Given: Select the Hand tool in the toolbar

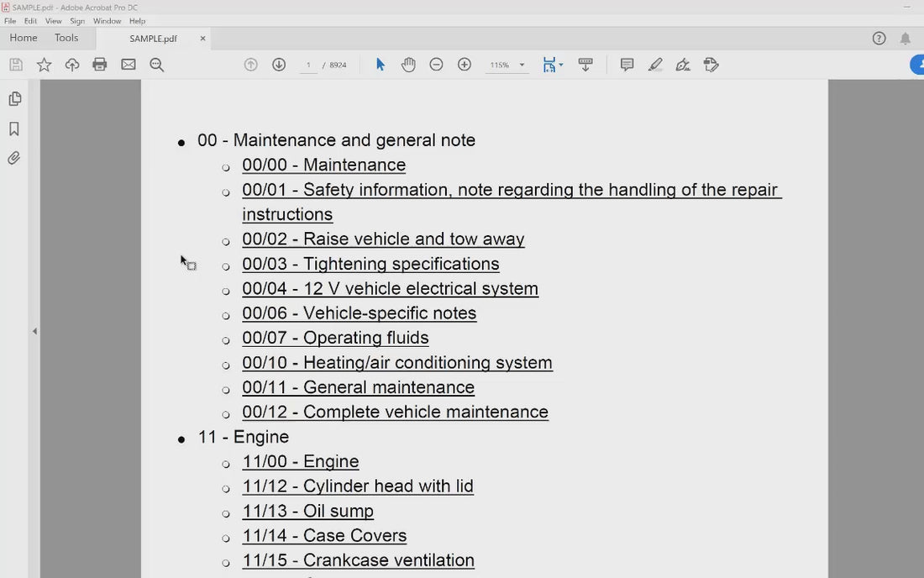Looking at the screenshot, I should click(408, 64).
